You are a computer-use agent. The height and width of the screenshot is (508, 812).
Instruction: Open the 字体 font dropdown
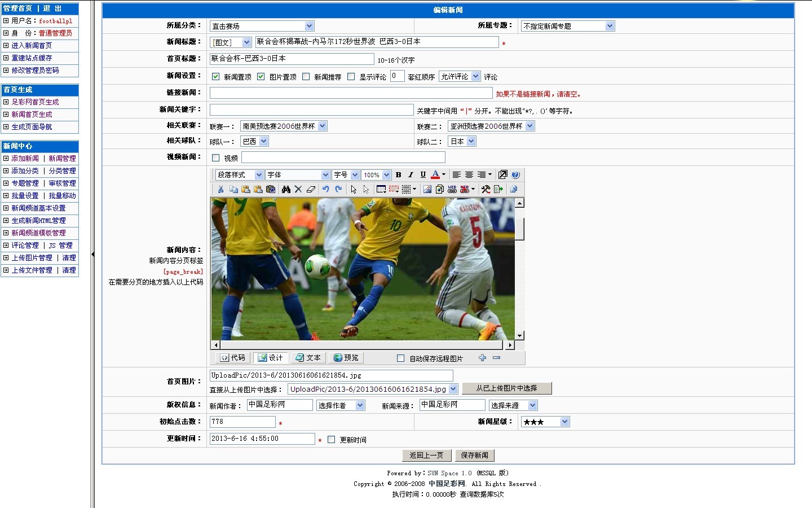pyautogui.click(x=297, y=175)
